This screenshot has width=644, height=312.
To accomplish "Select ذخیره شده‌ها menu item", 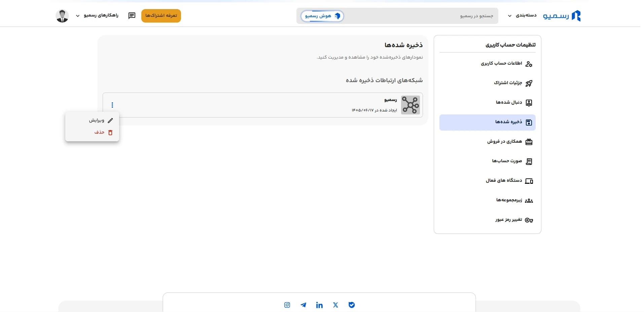I will point(487,122).
